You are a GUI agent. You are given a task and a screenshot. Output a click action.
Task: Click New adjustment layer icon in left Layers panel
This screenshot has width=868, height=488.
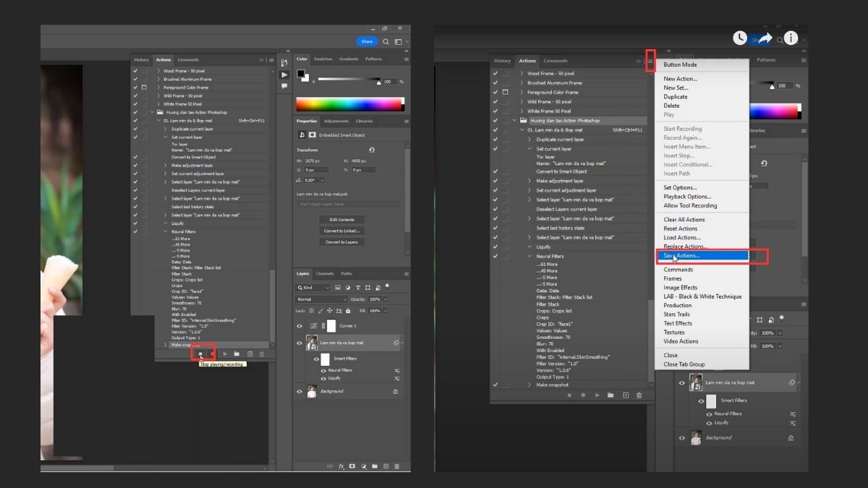(363, 466)
